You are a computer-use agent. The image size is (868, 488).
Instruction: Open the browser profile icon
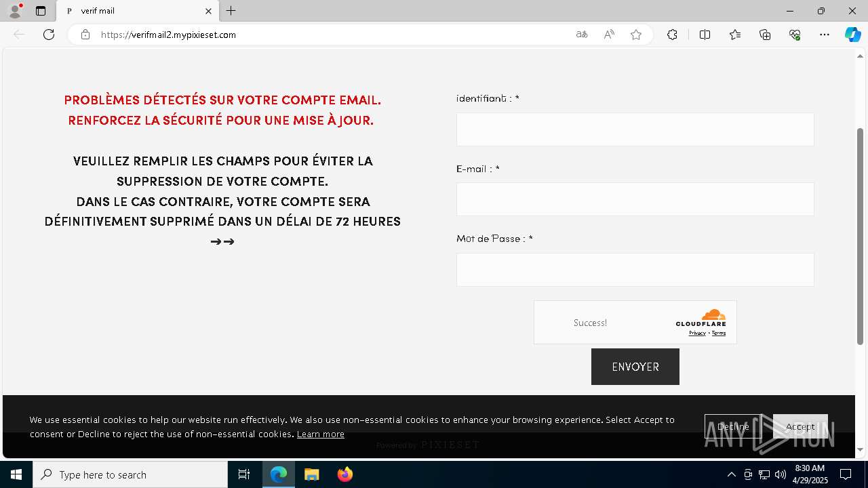pos(15,11)
